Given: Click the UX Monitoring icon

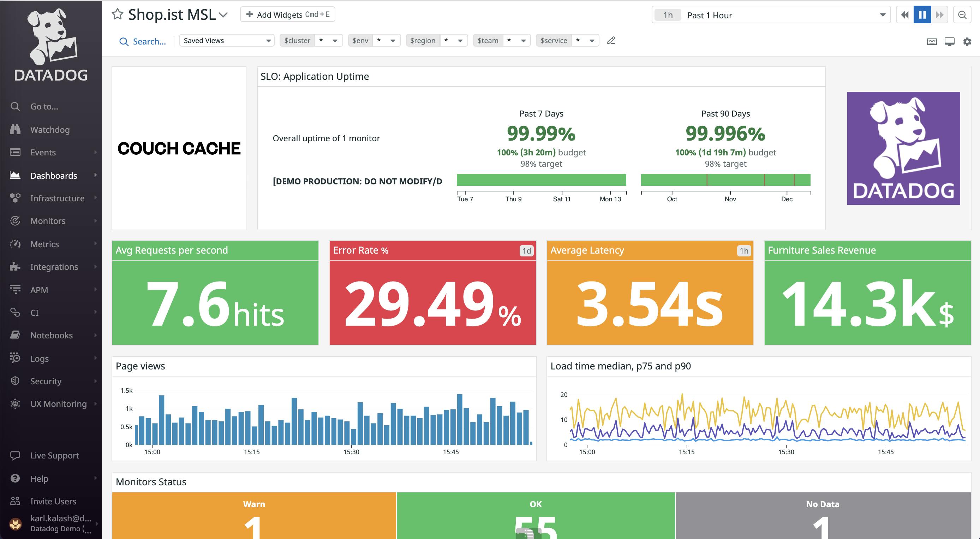Looking at the screenshot, I should click(14, 404).
